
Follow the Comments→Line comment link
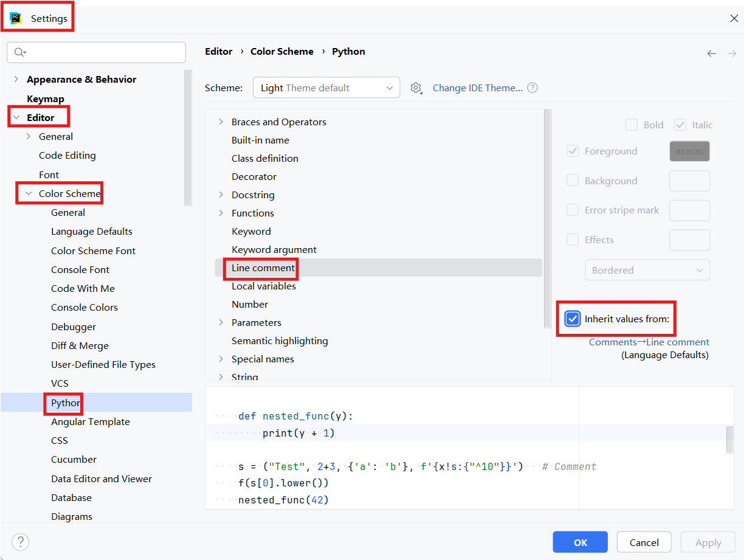pyautogui.click(x=649, y=342)
